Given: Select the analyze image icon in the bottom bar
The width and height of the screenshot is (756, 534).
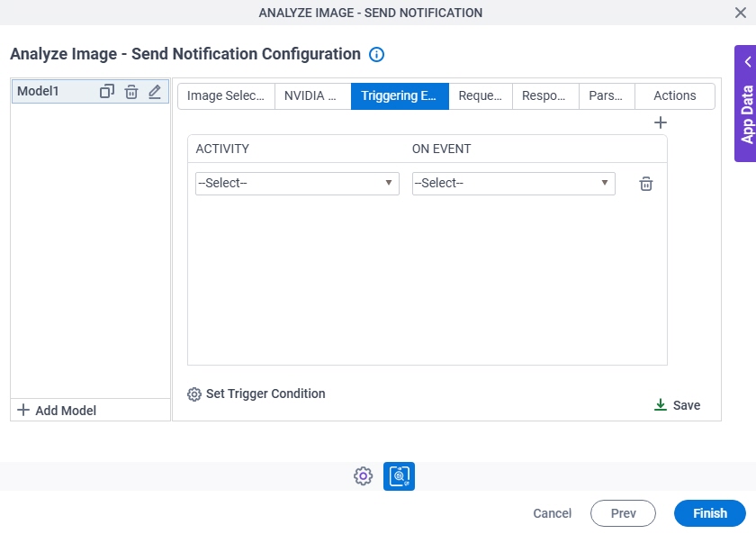Looking at the screenshot, I should coord(400,476).
